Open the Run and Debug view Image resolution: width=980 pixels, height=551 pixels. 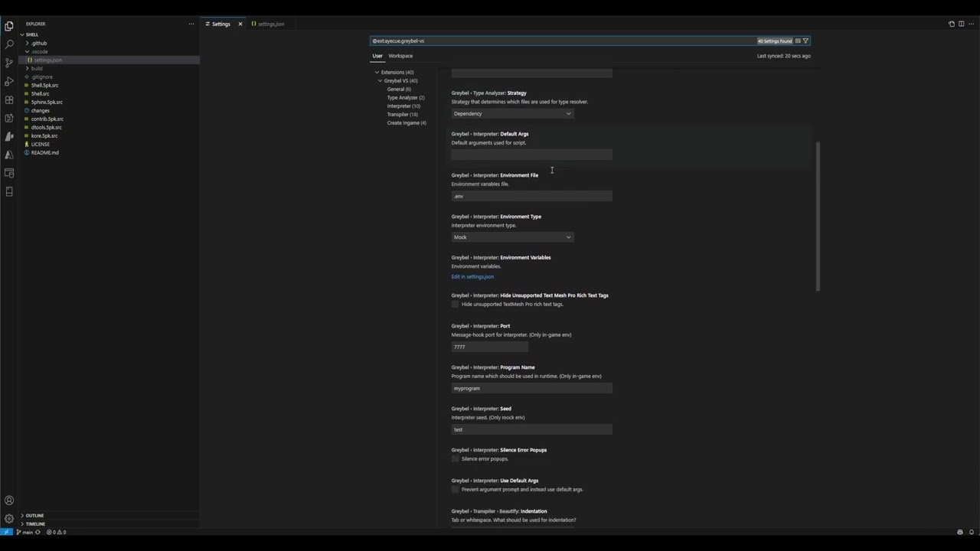click(x=9, y=81)
